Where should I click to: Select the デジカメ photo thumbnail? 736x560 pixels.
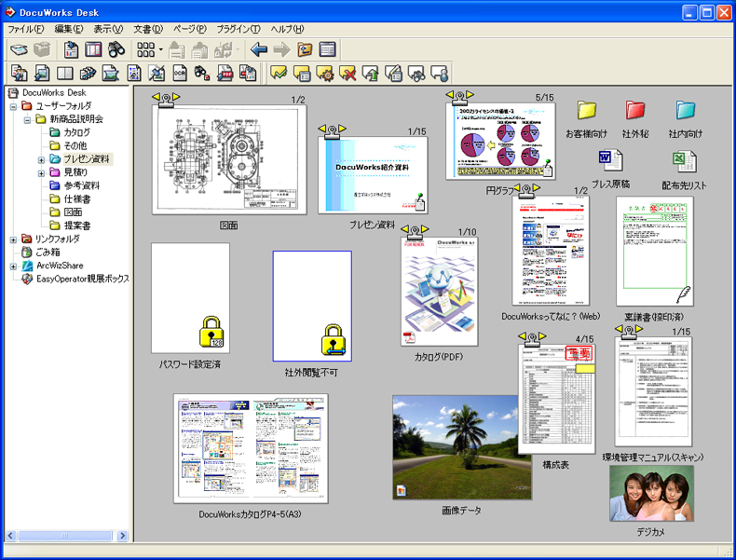click(x=651, y=494)
